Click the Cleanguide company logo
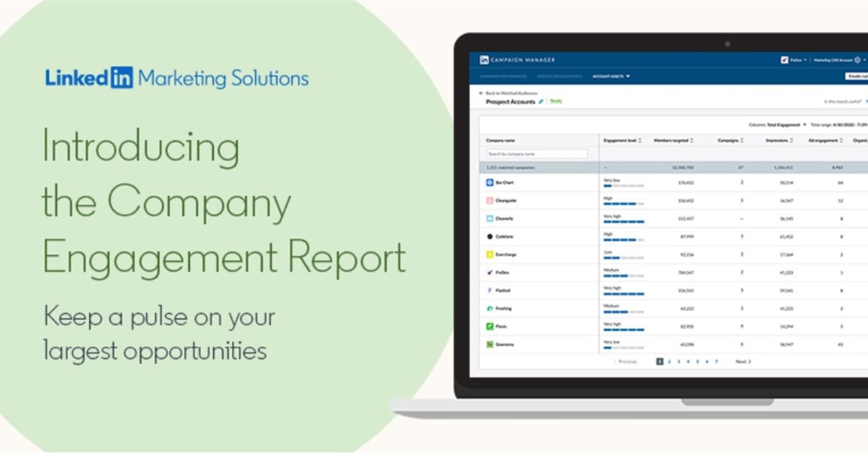The width and height of the screenshot is (868, 454). pyautogui.click(x=490, y=200)
